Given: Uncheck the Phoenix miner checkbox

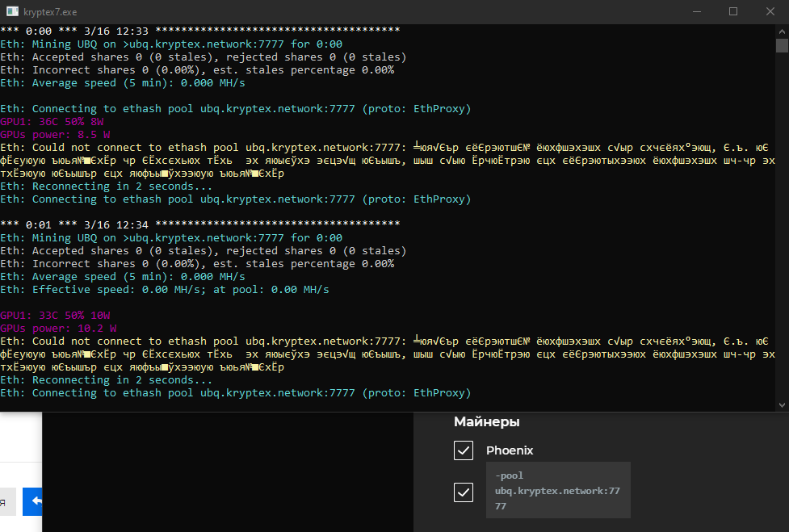Looking at the screenshot, I should [x=464, y=450].
